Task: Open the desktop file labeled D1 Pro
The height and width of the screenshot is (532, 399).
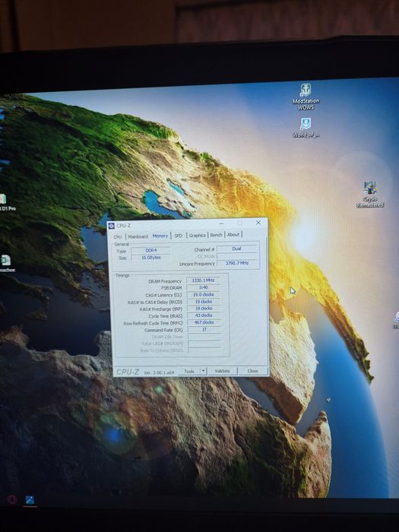Action: coord(5,203)
